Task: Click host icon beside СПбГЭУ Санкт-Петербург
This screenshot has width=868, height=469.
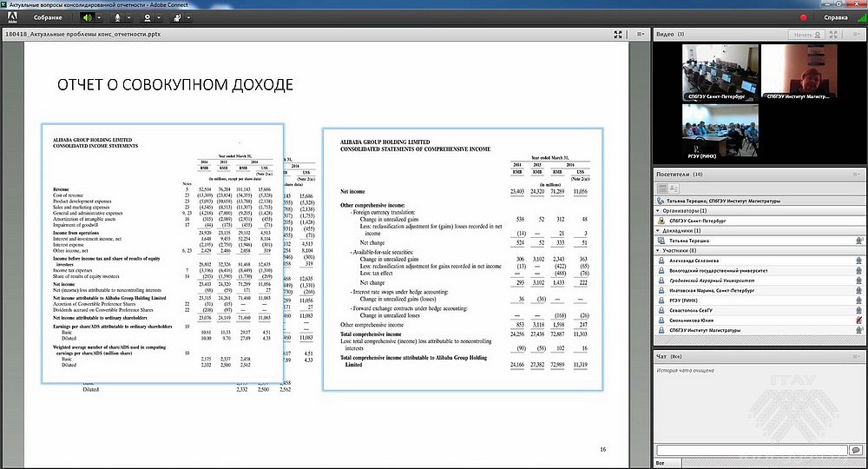Action: 661,221
